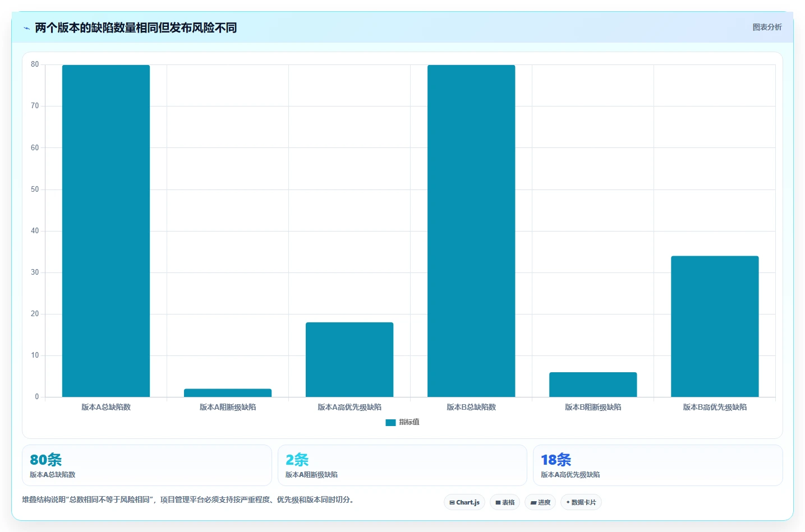Click the 图表分析 label in header
The width and height of the screenshot is (805, 532).
coord(767,27)
